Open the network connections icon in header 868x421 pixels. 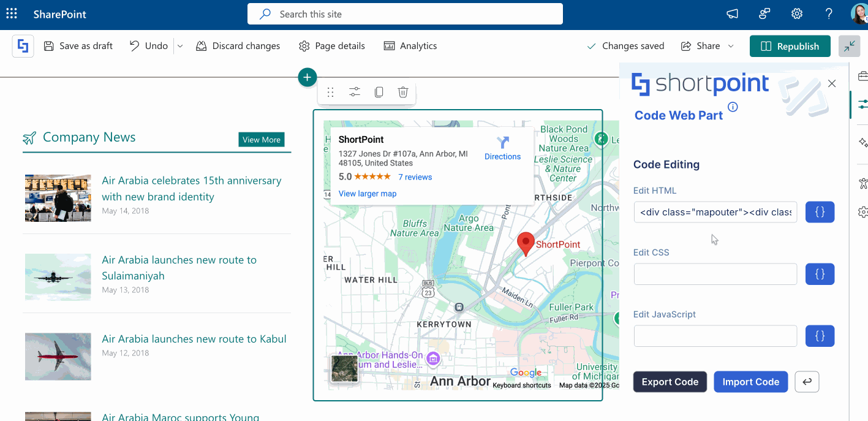tap(764, 13)
